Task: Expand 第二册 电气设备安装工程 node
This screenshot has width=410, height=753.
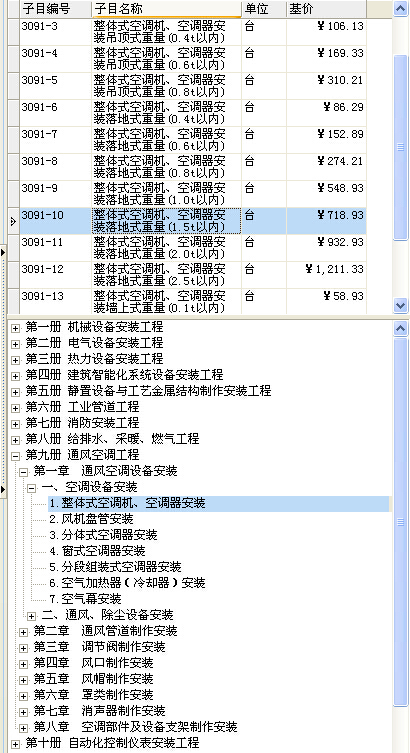Action: [x=16, y=344]
